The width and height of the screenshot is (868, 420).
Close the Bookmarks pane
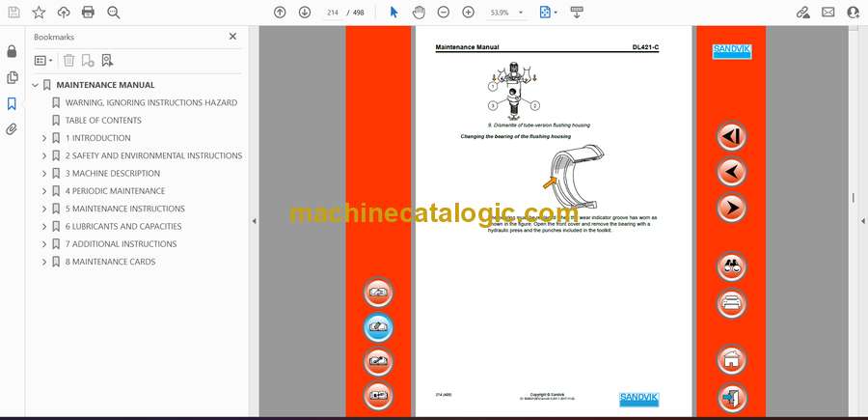(x=232, y=37)
